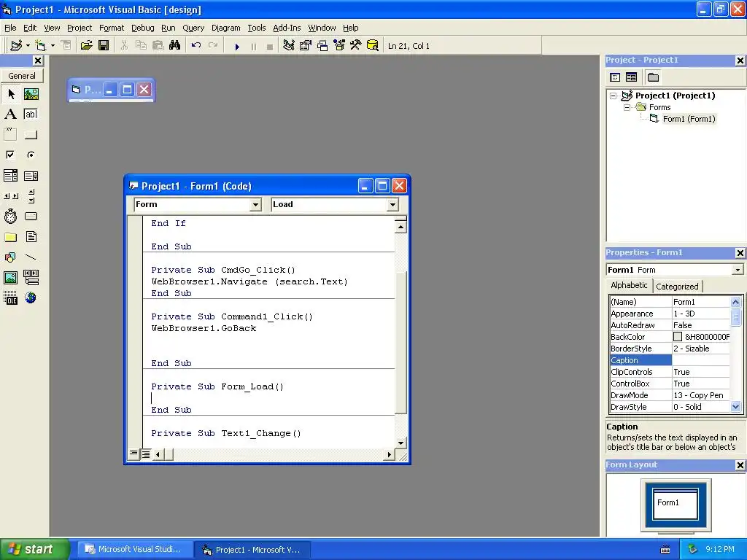Select the Image control tool
The width and height of the screenshot is (747, 560).
coord(10,278)
